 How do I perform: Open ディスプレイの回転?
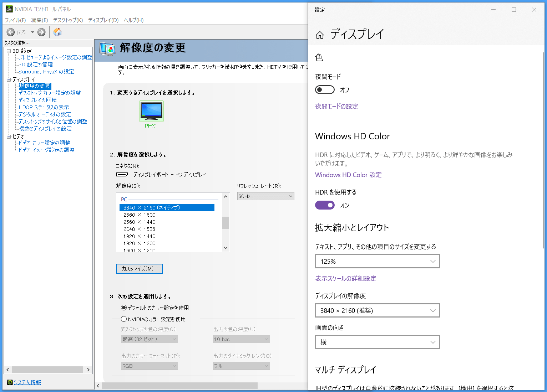[x=37, y=100]
